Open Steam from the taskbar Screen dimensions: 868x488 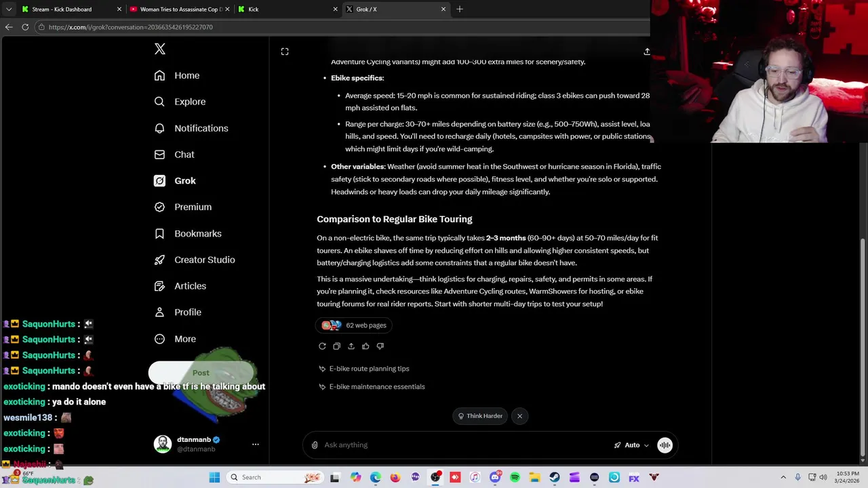[x=555, y=477]
